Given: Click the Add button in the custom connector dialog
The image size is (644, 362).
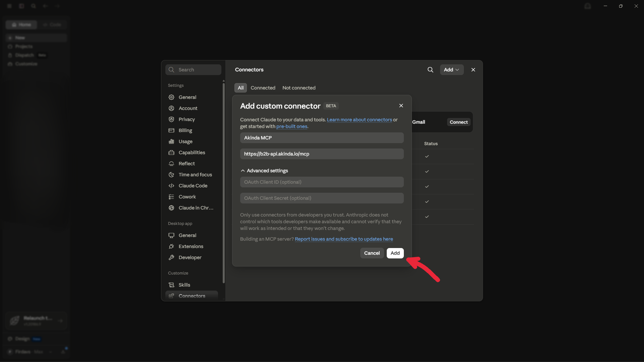Looking at the screenshot, I should (x=395, y=253).
